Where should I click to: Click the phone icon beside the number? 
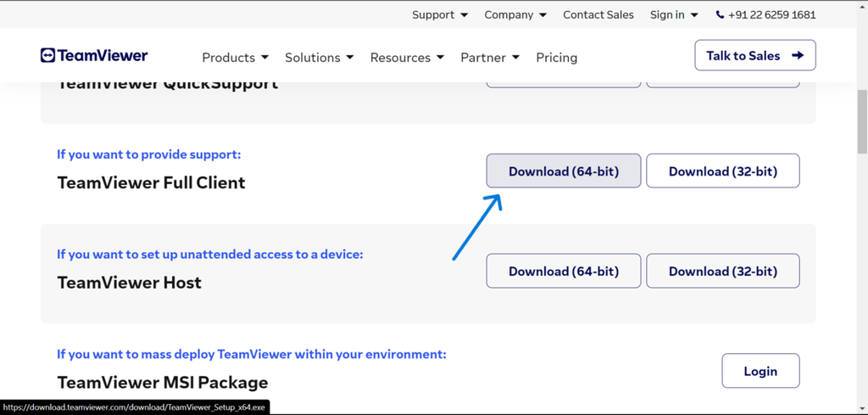720,15
